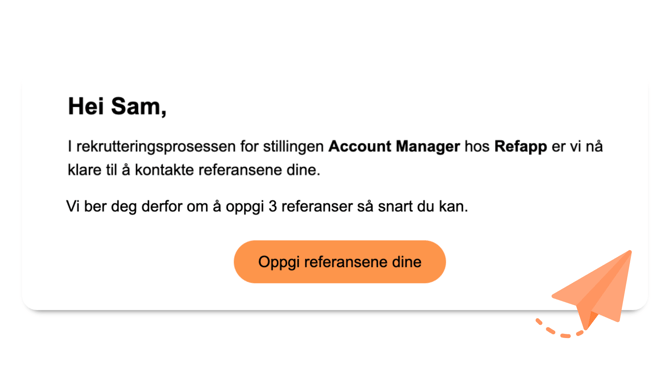Click the bold 'Refapp' company name
670x376 pixels.
[520, 147]
